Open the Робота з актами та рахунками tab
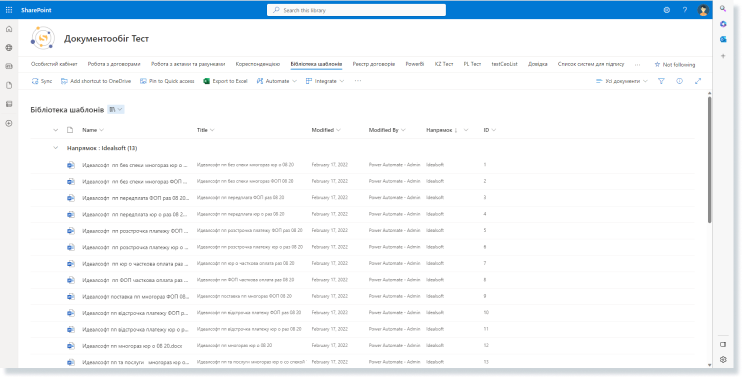Screen dimensions: 743x378 coord(188,64)
